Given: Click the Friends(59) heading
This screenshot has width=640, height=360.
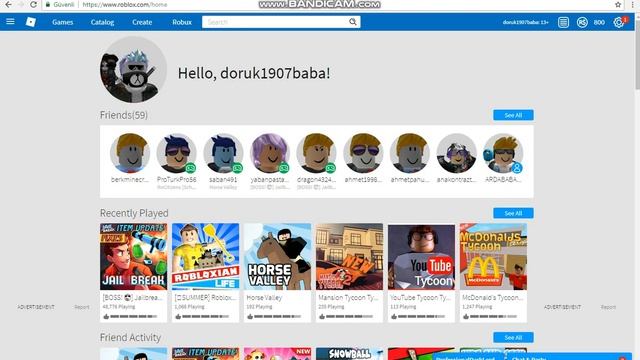Looking at the screenshot, I should 124,115.
